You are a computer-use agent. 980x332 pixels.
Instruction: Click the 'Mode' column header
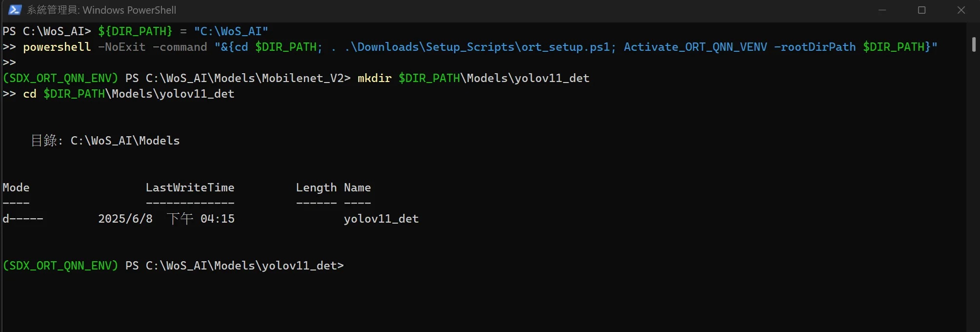16,187
